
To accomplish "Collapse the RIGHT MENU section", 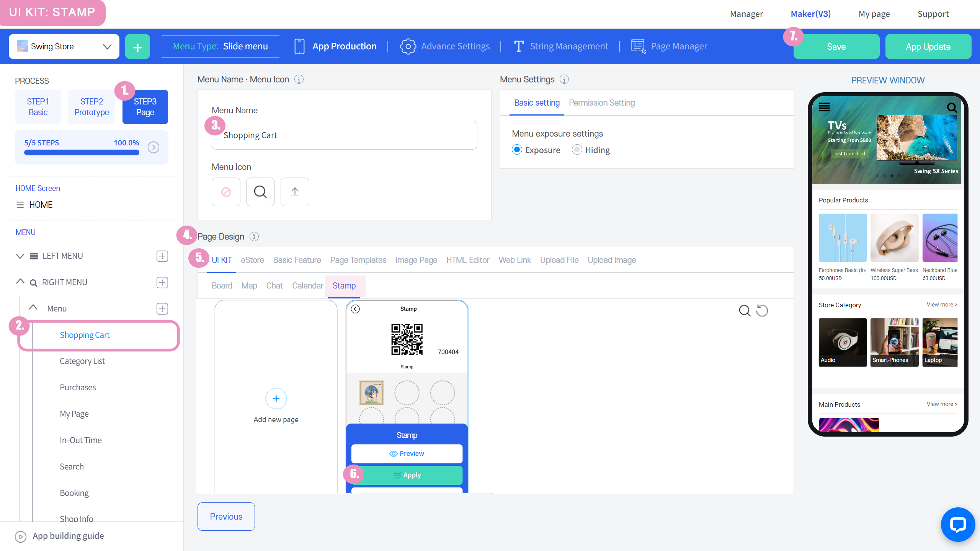I will point(20,282).
